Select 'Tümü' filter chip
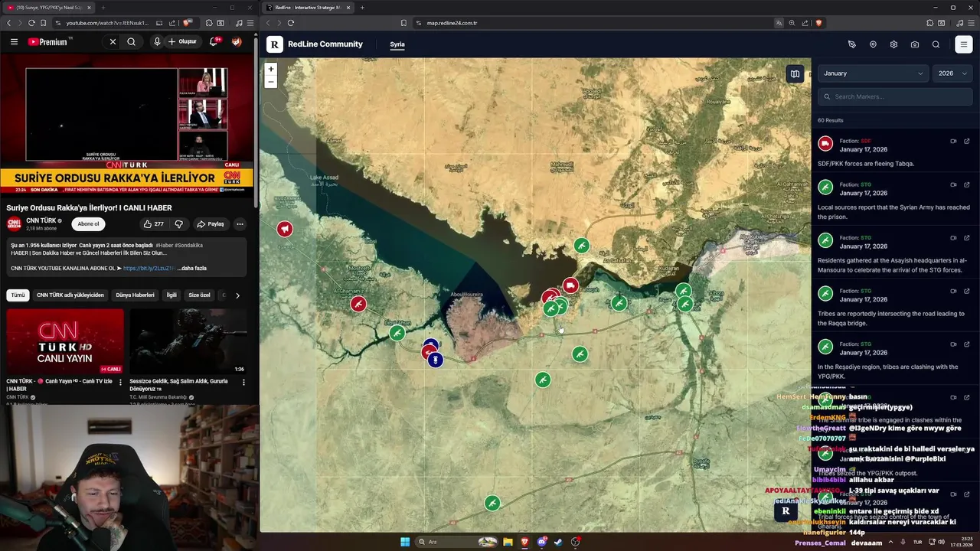This screenshot has width=980, height=551. 18,295
